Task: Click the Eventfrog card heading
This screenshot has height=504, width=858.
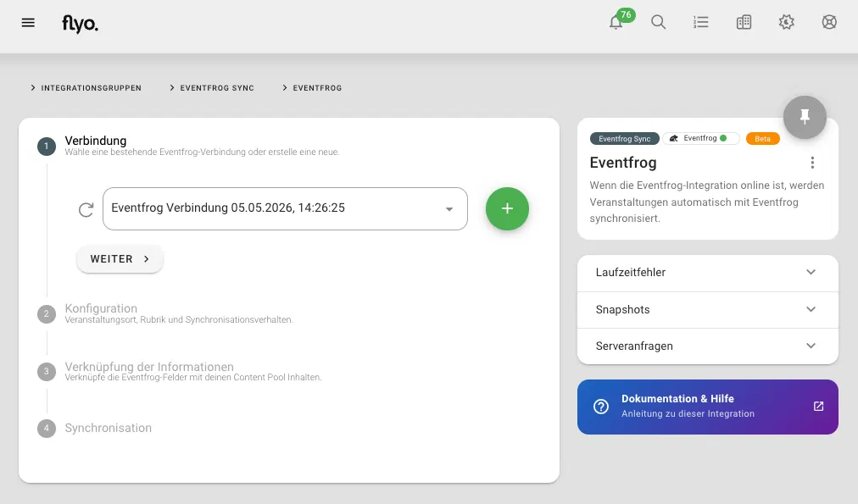Action: [x=622, y=163]
